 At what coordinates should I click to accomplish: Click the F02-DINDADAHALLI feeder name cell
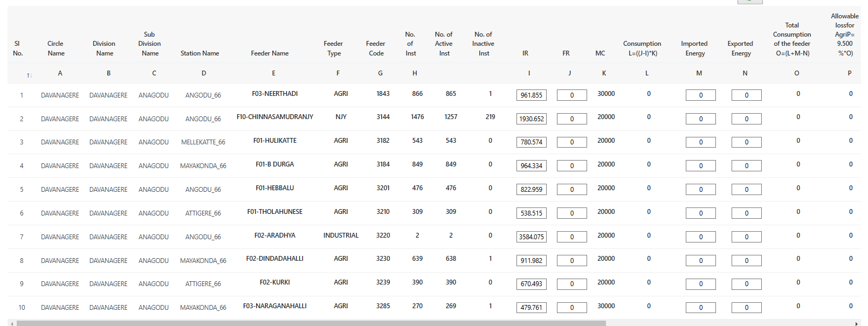click(x=274, y=259)
